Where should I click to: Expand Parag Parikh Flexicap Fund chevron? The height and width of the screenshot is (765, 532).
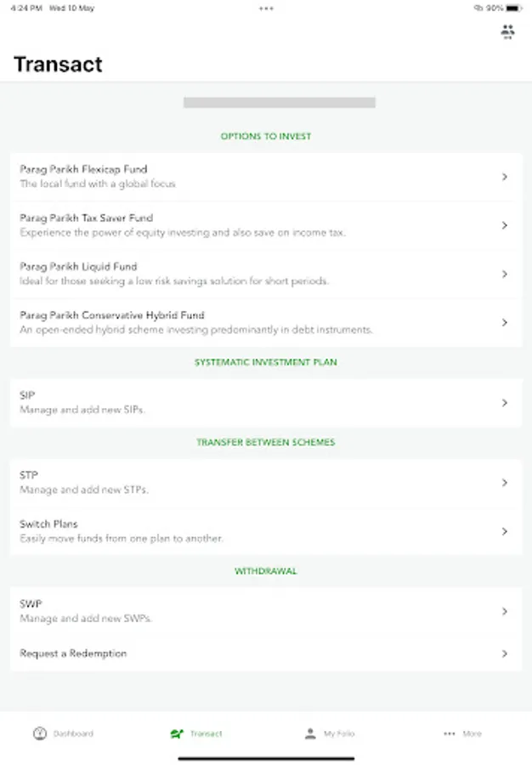[x=505, y=177]
